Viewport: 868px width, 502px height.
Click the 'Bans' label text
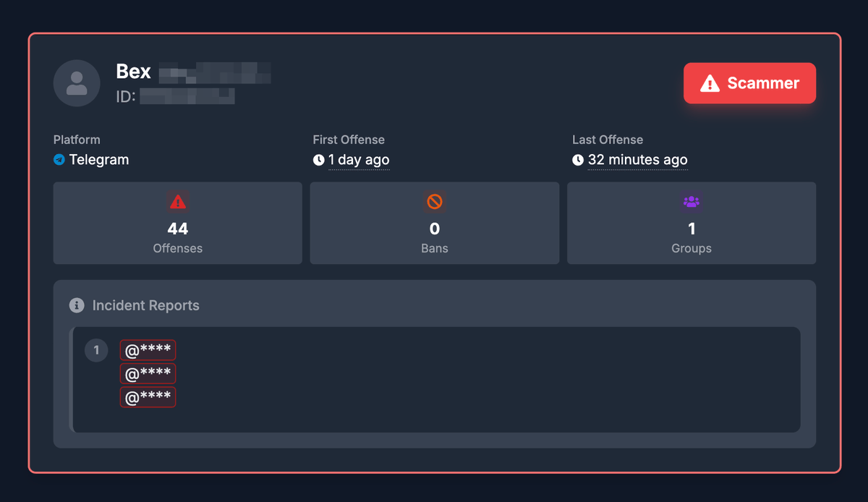pyautogui.click(x=435, y=248)
